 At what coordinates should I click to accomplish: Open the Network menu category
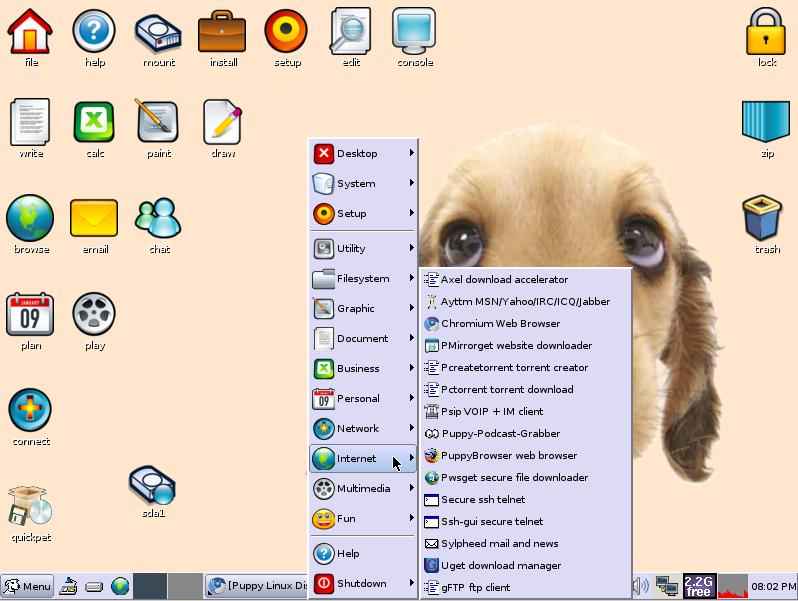pos(363,428)
